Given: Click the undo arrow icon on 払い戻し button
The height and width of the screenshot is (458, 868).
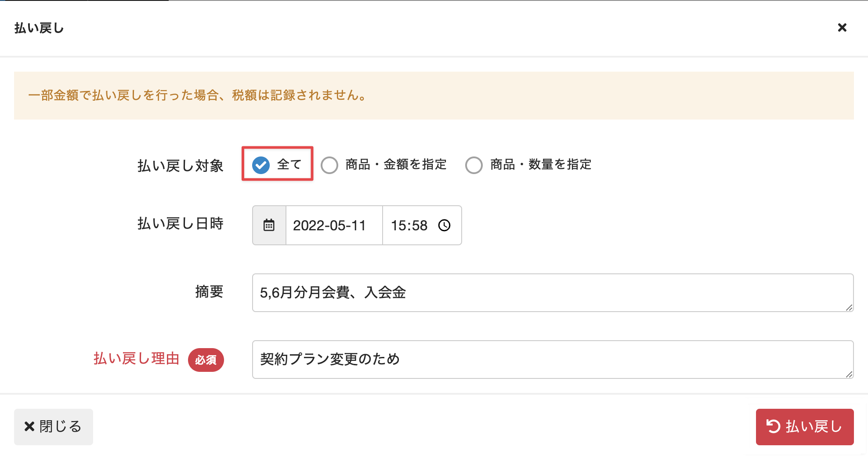Looking at the screenshot, I should 773,426.
